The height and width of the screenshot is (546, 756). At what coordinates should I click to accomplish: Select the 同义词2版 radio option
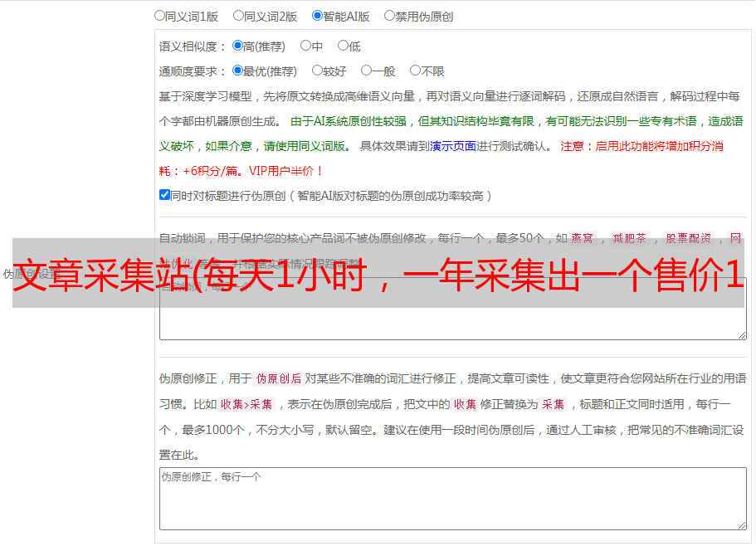[239, 16]
